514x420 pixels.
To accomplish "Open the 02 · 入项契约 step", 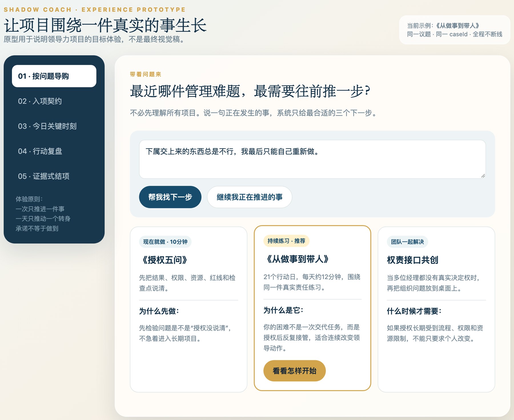I will pos(54,101).
